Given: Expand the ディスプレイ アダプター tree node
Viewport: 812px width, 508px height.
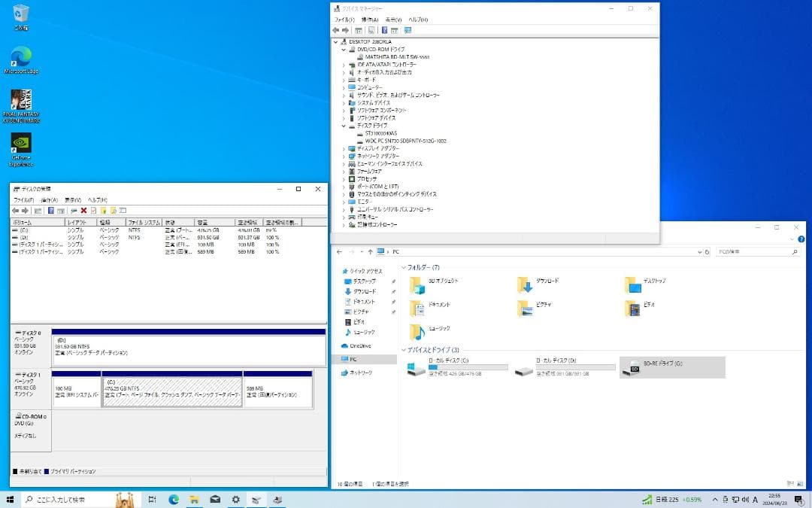Looking at the screenshot, I should pos(344,148).
